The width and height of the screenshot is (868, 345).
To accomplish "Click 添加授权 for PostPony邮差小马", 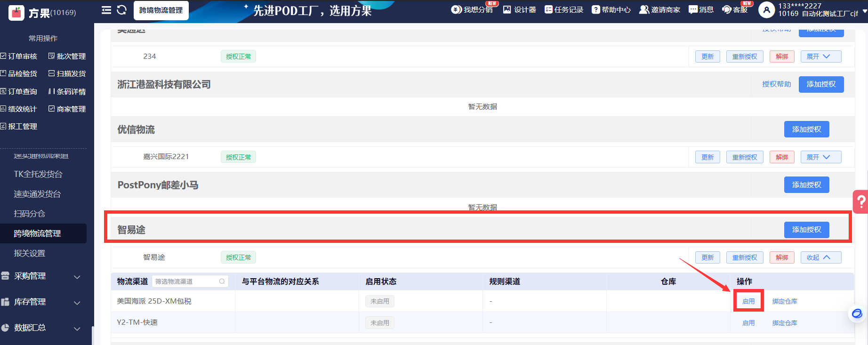I will point(806,185).
